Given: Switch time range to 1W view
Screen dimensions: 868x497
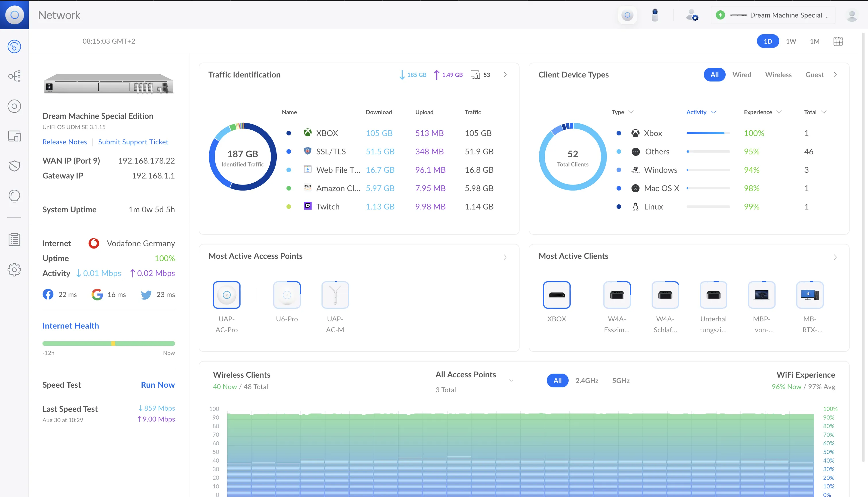Looking at the screenshot, I should pos(791,41).
